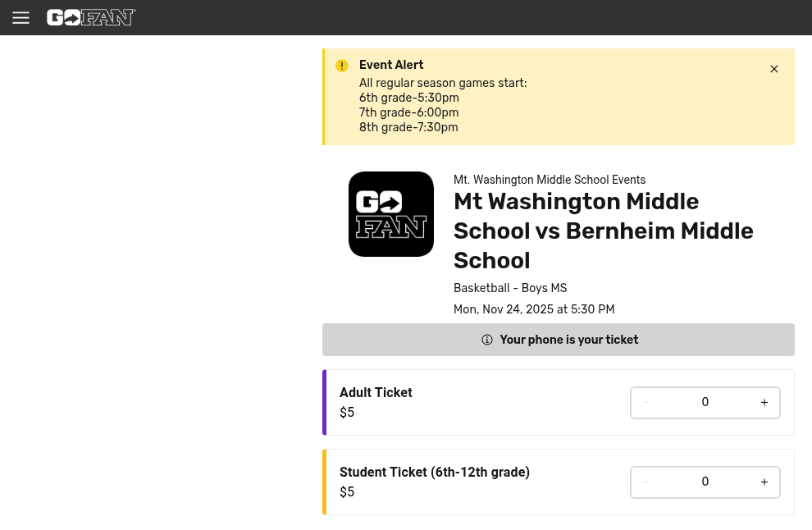Image resolution: width=812 pixels, height=530 pixels.
Task: Click the Your phone is your ticket banner
Action: coord(559,340)
